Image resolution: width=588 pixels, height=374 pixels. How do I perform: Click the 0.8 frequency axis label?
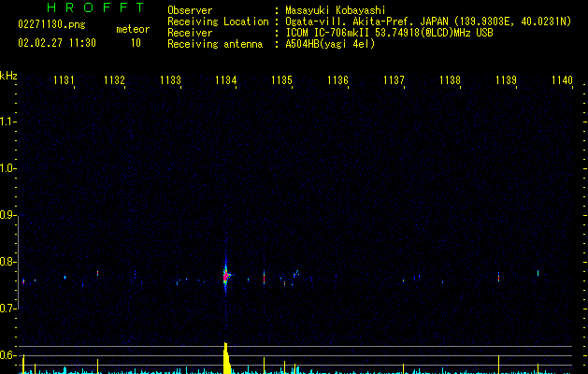(7, 262)
